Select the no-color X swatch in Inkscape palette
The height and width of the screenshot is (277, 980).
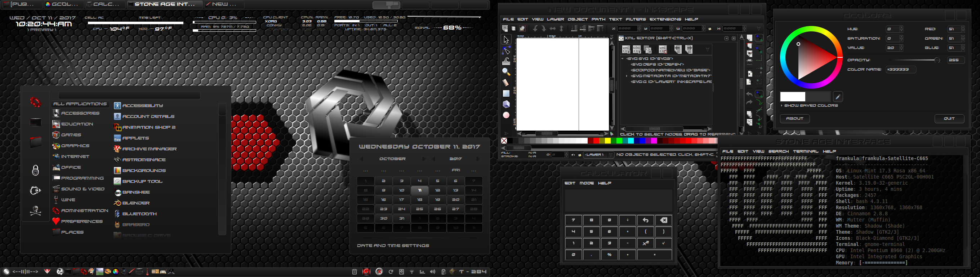pyautogui.click(x=504, y=141)
